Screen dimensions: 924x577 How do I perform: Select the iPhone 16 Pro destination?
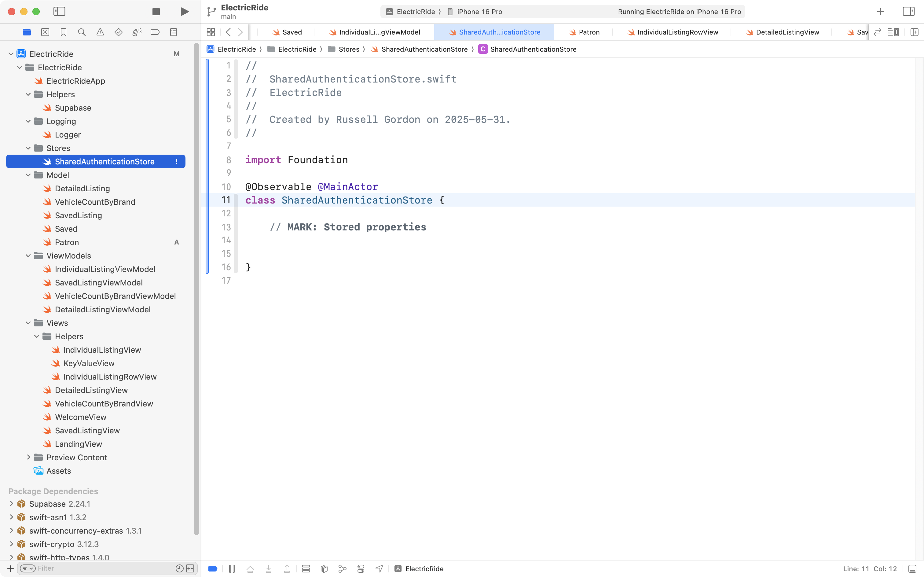479,11
